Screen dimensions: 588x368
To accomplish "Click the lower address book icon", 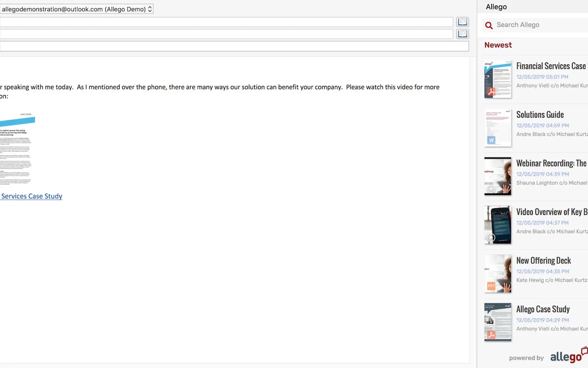I will point(462,34).
